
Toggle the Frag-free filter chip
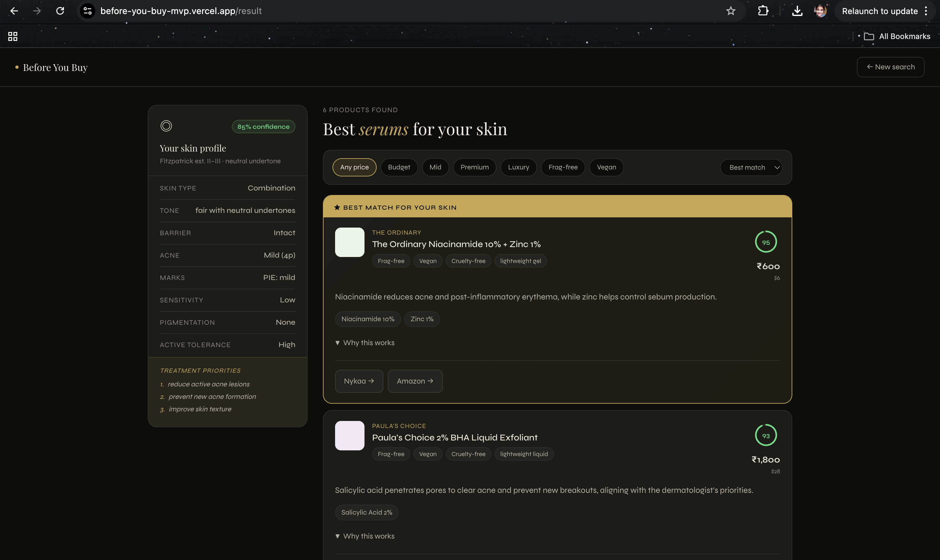pos(563,167)
